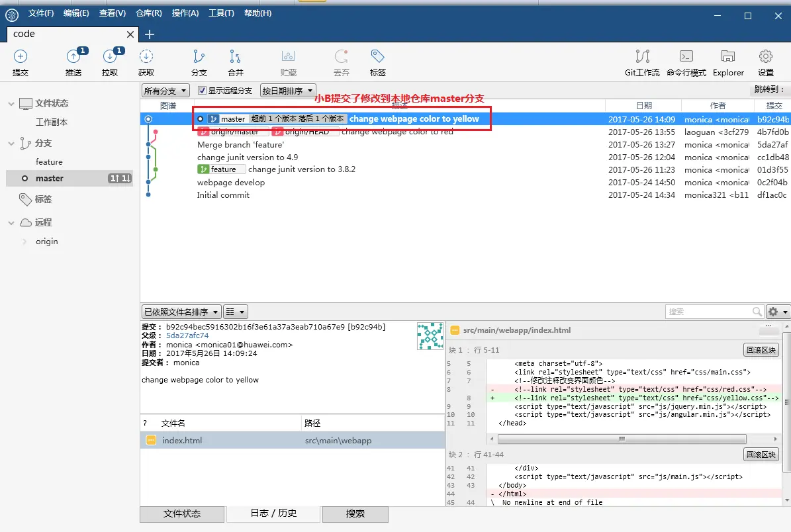Toggle 显示远程分支 checkbox
Image resolution: width=791 pixels, height=532 pixels.
(202, 90)
